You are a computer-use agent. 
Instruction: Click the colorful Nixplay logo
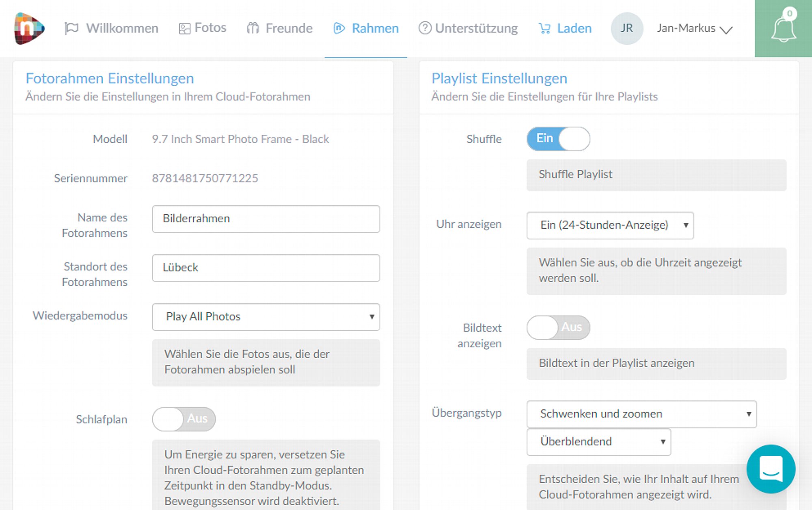coord(29,28)
